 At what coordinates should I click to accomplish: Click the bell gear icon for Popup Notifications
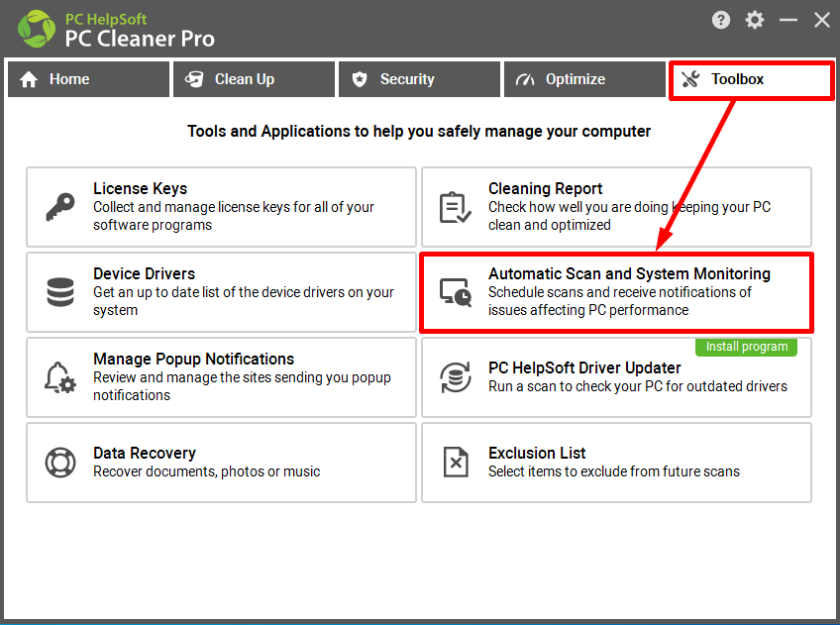point(60,377)
